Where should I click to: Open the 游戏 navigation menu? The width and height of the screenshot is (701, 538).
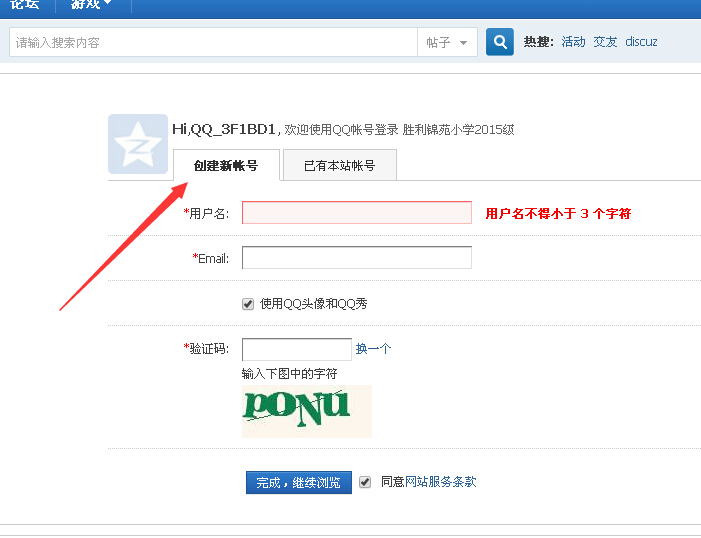[x=92, y=4]
